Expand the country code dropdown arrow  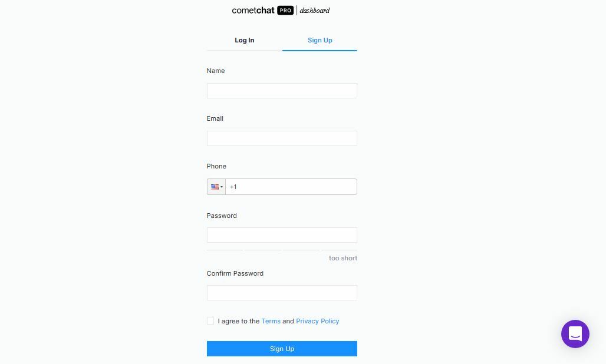pyautogui.click(x=222, y=187)
